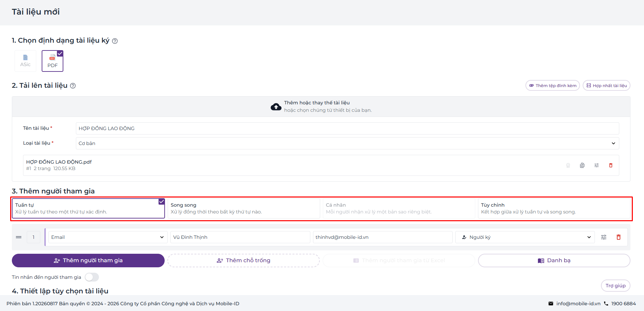Screen dimensions: 644x311
Task: Grab the reorder handle for participant 1
Action: pyautogui.click(x=19, y=237)
